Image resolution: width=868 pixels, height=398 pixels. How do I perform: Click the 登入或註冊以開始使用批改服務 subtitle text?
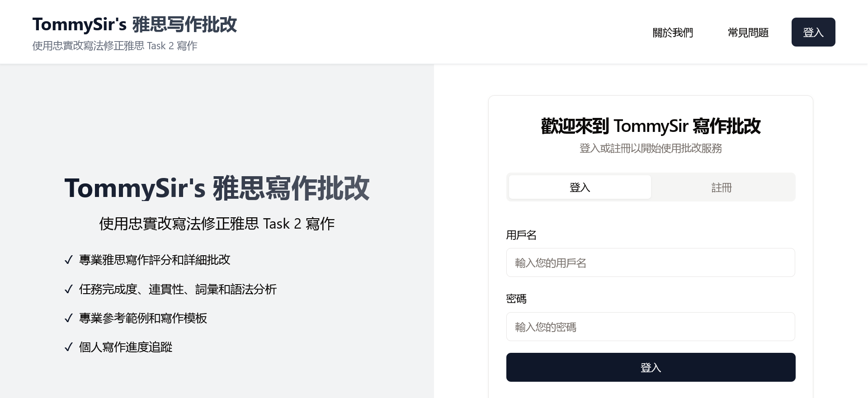pos(650,148)
